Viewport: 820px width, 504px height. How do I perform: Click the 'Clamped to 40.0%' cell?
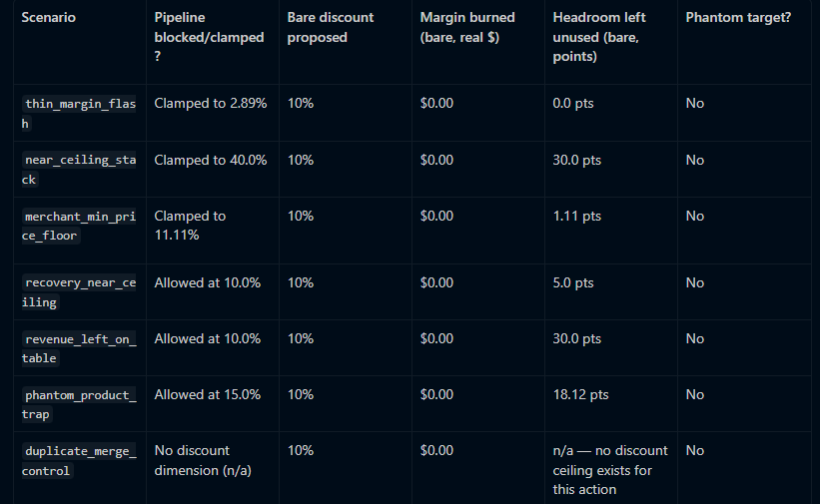tap(210, 160)
